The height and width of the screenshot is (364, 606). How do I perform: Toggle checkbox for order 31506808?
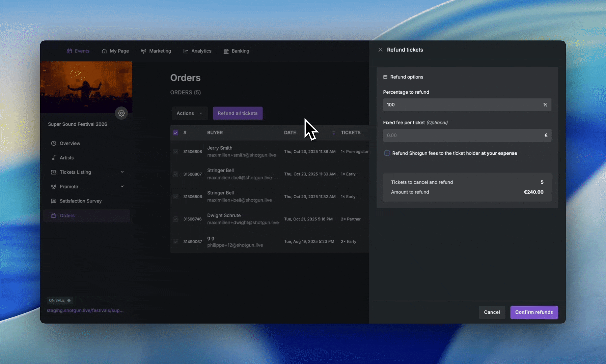[x=175, y=152]
